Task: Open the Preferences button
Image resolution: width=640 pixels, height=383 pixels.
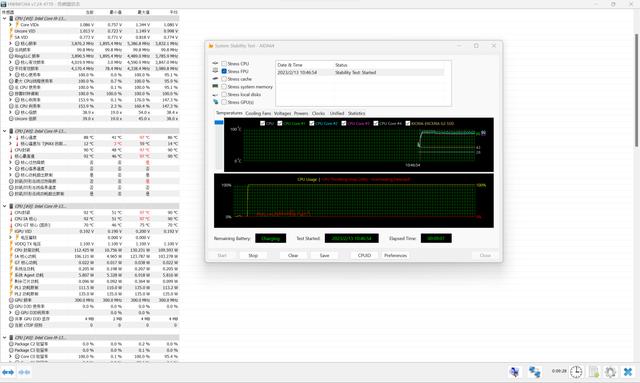Action: pyautogui.click(x=396, y=255)
